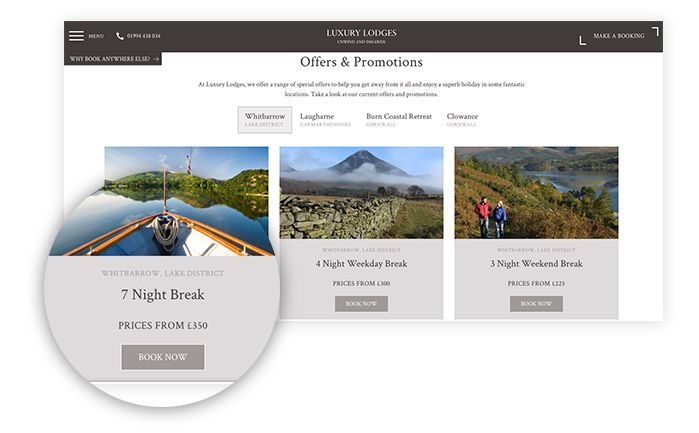Click the arrow in Why Book Anywhere Else
The height and width of the screenshot is (433, 699).
click(156, 59)
